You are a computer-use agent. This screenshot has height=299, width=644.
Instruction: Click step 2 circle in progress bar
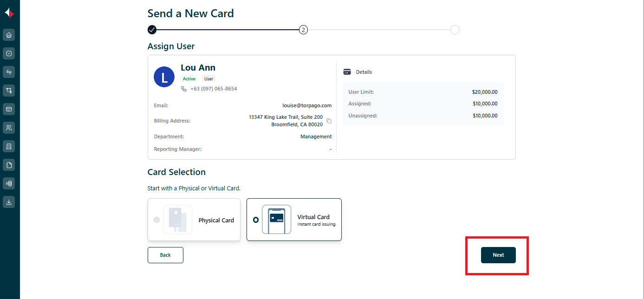tap(303, 30)
